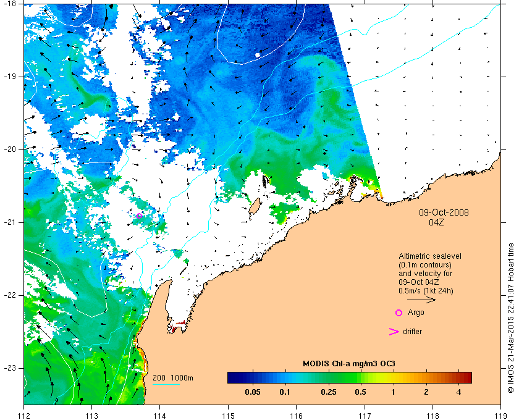Click the latitude axis label '-22'
This screenshot has height=420, width=519.
[x=9, y=295]
